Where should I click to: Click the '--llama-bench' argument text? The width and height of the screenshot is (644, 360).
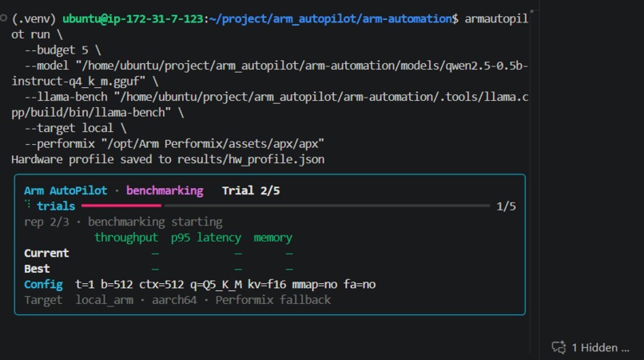tap(66, 97)
